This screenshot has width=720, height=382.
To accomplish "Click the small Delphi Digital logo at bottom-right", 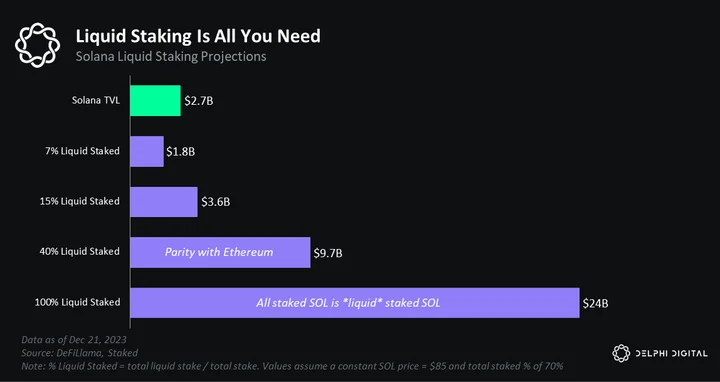I will 621,353.
